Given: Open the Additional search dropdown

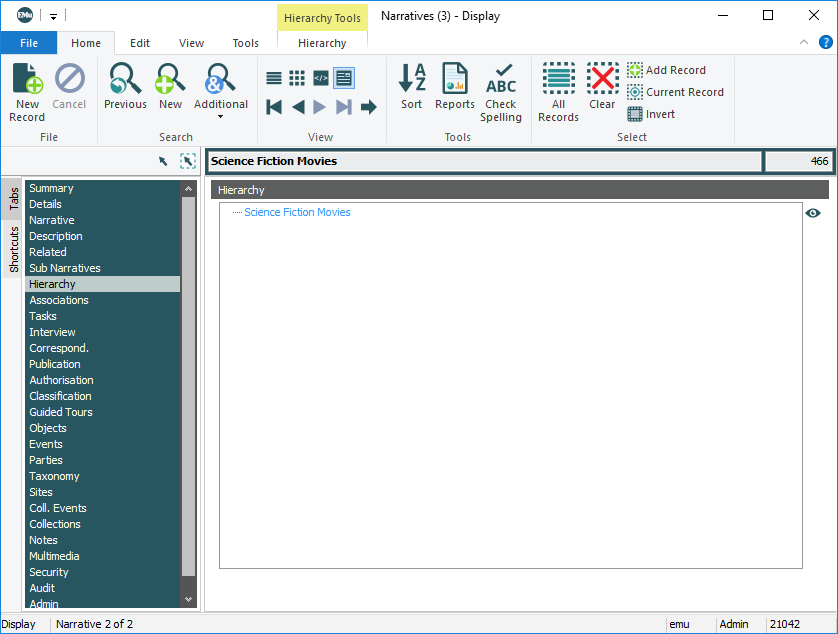Looking at the screenshot, I should 221,92.
